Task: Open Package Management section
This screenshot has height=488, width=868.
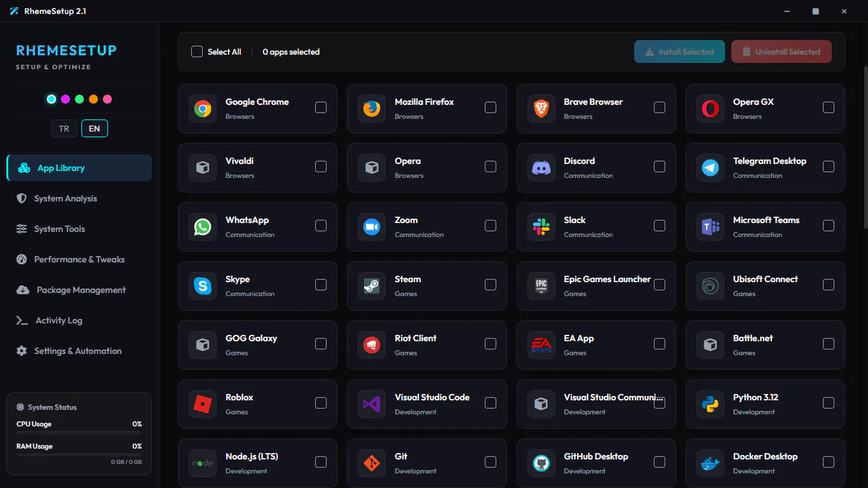Action: (x=79, y=290)
